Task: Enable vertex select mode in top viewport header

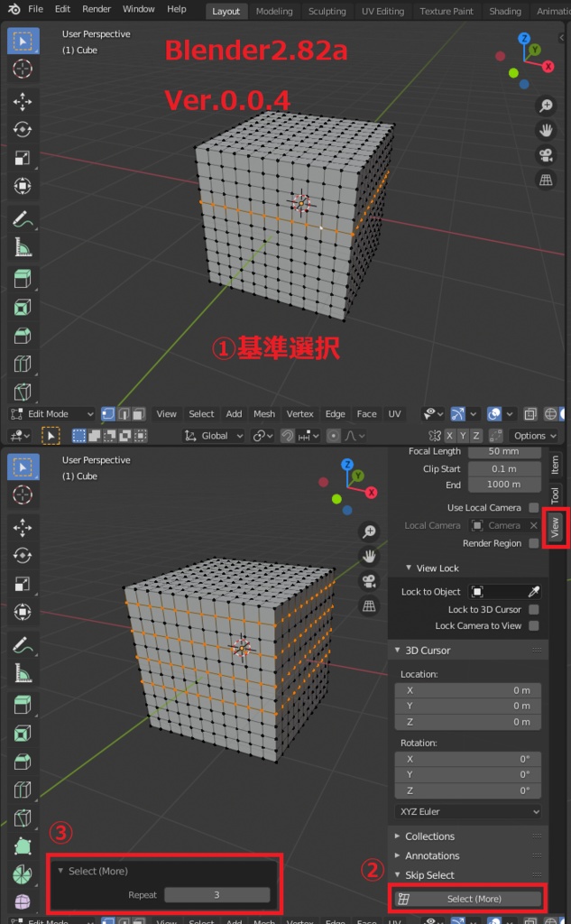Action: (108, 413)
